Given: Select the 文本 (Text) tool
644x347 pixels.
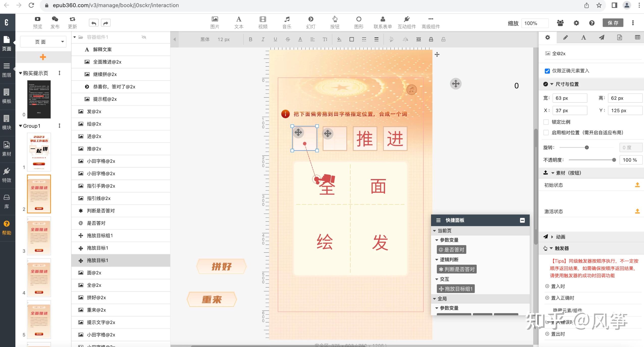Looking at the screenshot, I should point(238,22).
